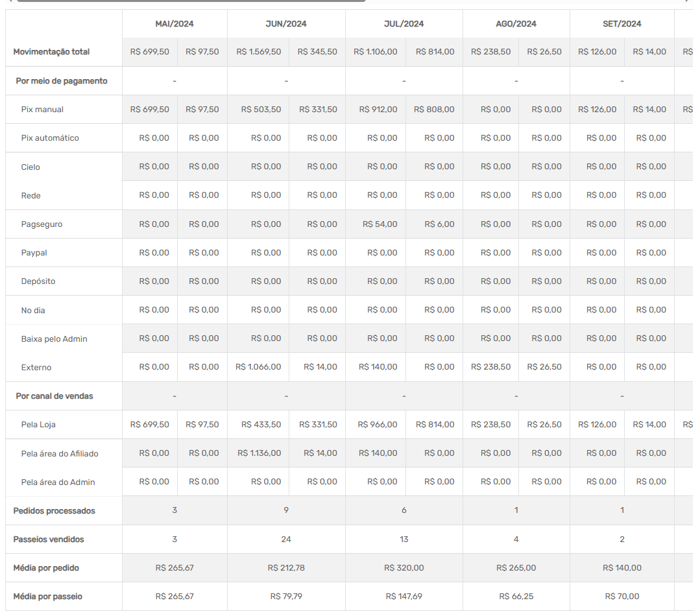
Task: Click the R$ 70,00 average per tour cell
Action: pos(622,596)
